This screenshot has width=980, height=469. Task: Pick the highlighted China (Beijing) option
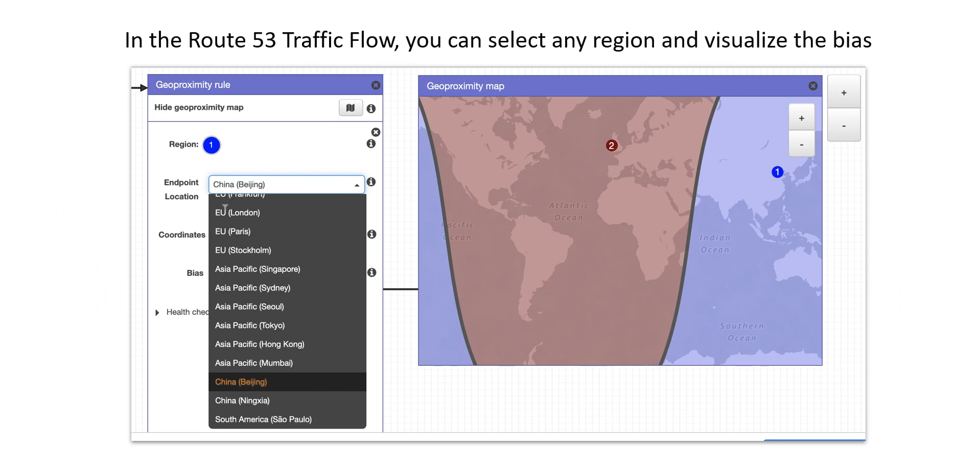click(x=288, y=382)
